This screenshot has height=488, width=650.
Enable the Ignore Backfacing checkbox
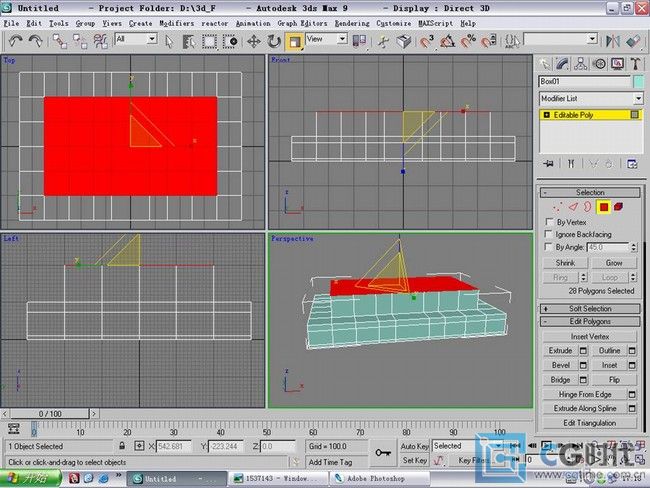549,234
